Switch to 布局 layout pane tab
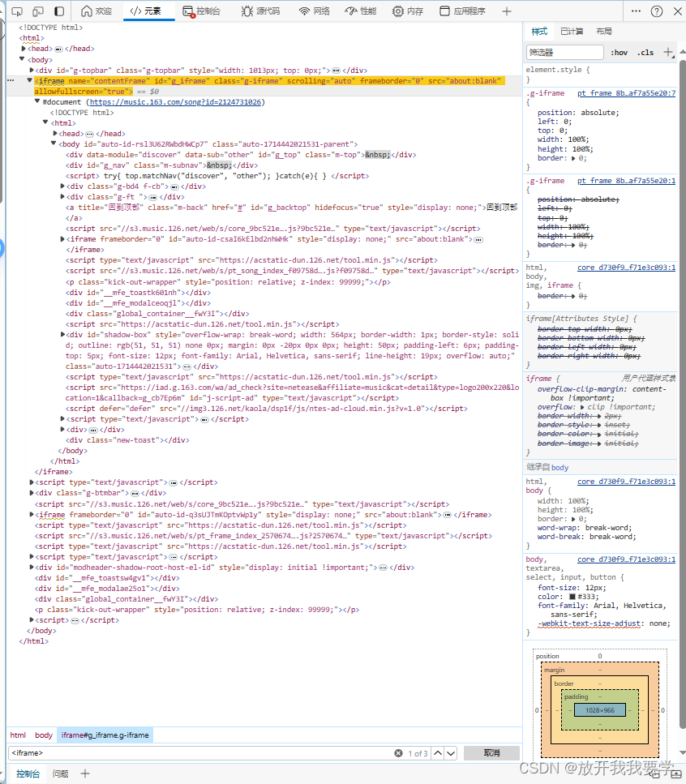The width and height of the screenshot is (686, 784). point(604,31)
